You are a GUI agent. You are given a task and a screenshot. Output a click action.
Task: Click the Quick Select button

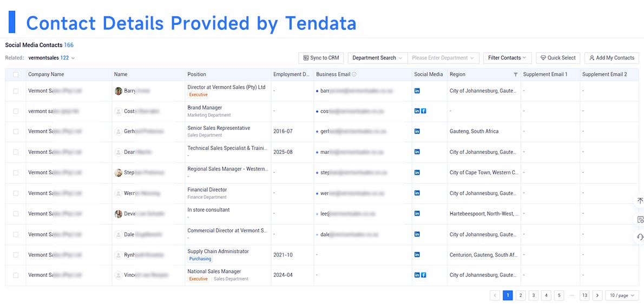[558, 58]
